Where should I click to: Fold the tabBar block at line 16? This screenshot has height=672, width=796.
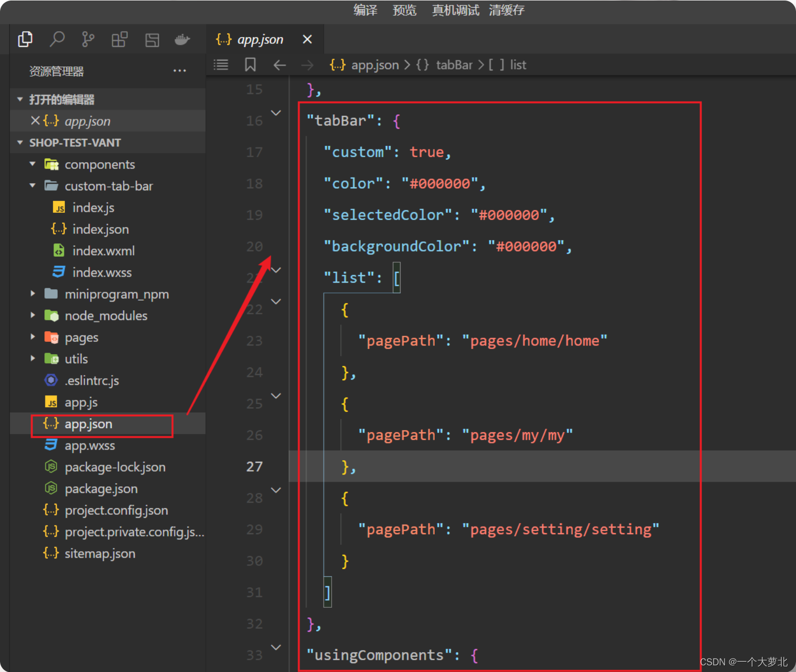[276, 113]
